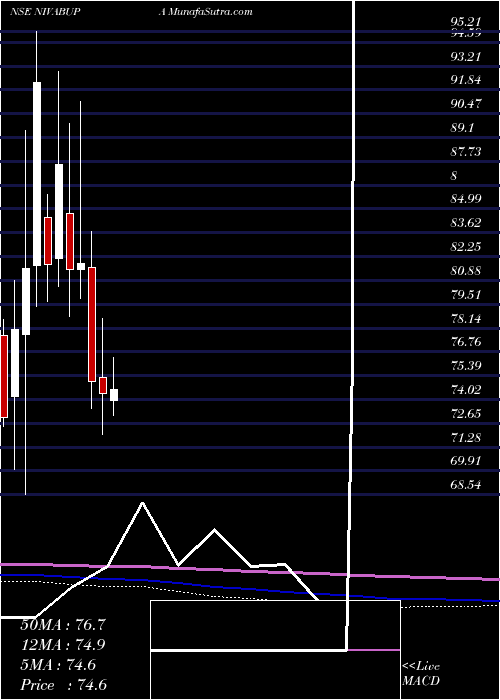The width and height of the screenshot is (500, 700).
Task: Click the 84.99 price axis label
Action: pos(465,199)
